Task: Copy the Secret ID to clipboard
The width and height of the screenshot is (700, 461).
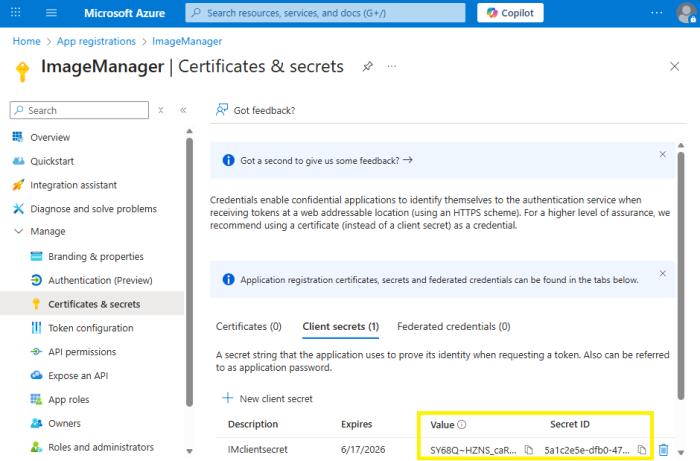Action: tap(642, 450)
